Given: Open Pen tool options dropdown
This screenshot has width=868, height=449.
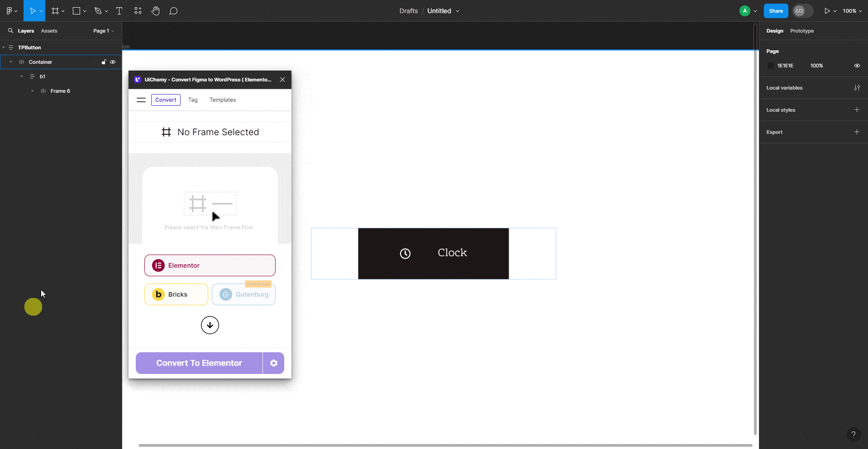Looking at the screenshot, I should coord(106,11).
